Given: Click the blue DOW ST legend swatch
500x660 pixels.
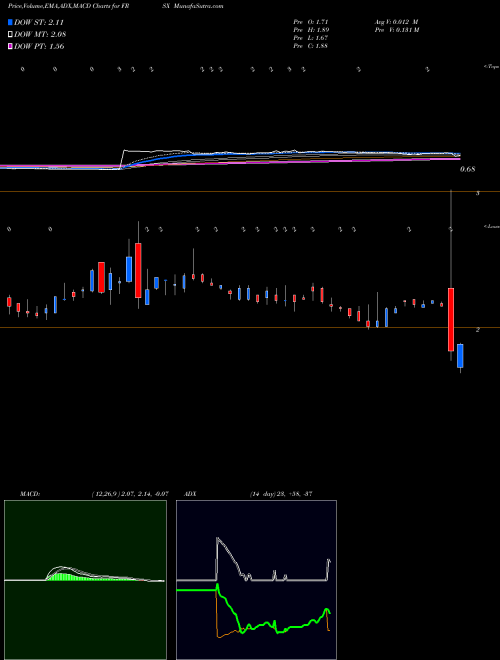Looking at the screenshot, I should [11, 22].
